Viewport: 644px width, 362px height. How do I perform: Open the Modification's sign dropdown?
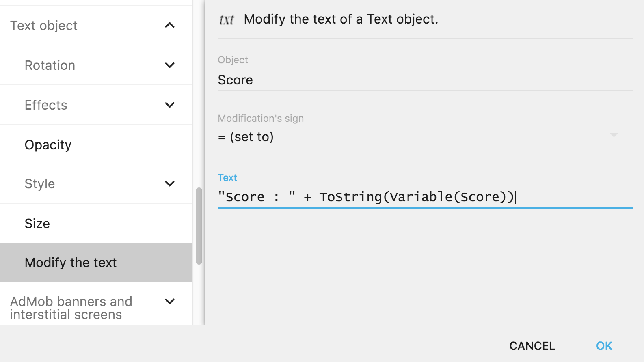pyautogui.click(x=414, y=137)
